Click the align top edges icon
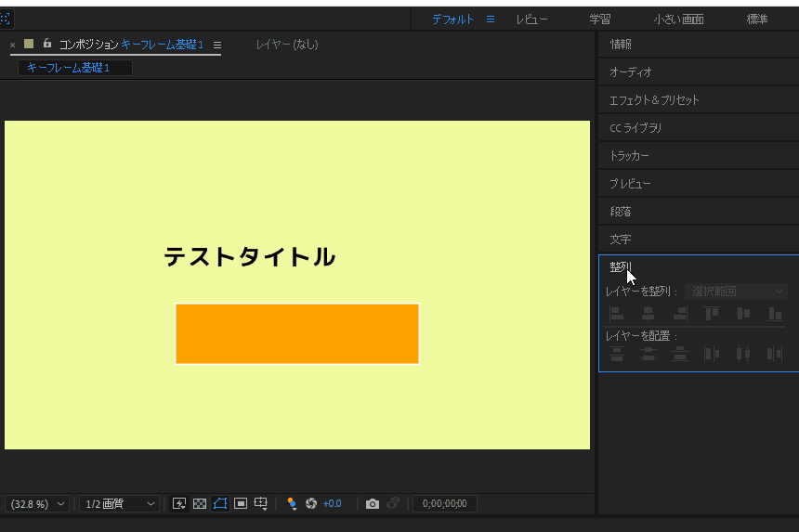The width and height of the screenshot is (799, 532). point(712,314)
